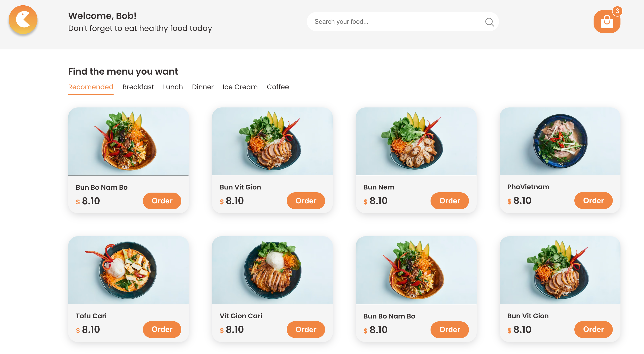
Task: Switch to the Dinner tab
Action: [203, 87]
